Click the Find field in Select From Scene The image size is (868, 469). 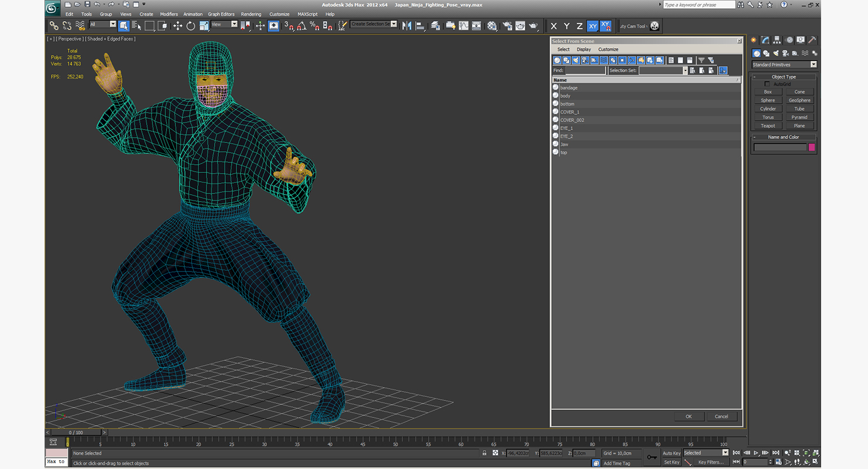[585, 70]
